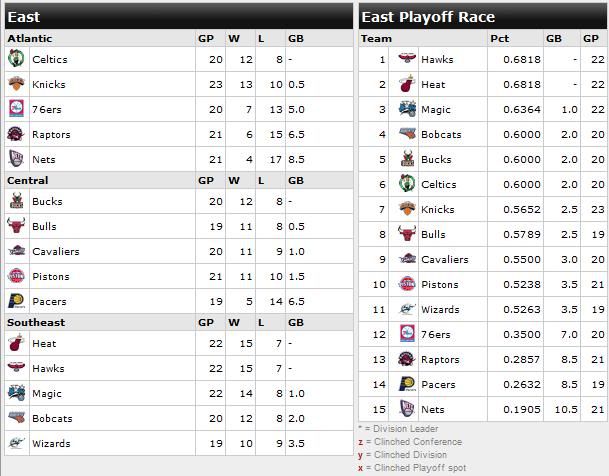This screenshot has width=609, height=476.
Task: Click the Bulls logo in Playoff Race
Action: [407, 234]
